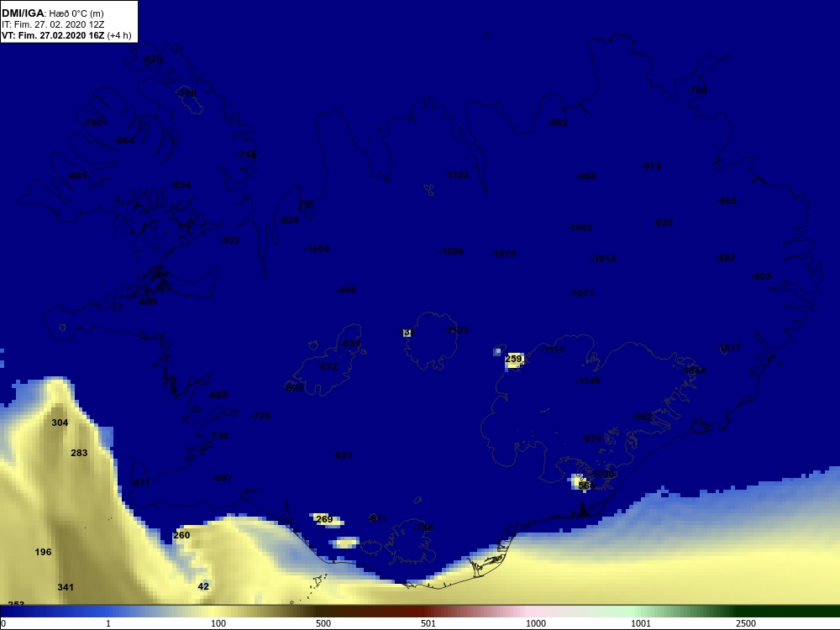Image resolution: width=840 pixels, height=630 pixels.
Task: Click the -621 value label
Action: pyautogui.click(x=343, y=455)
